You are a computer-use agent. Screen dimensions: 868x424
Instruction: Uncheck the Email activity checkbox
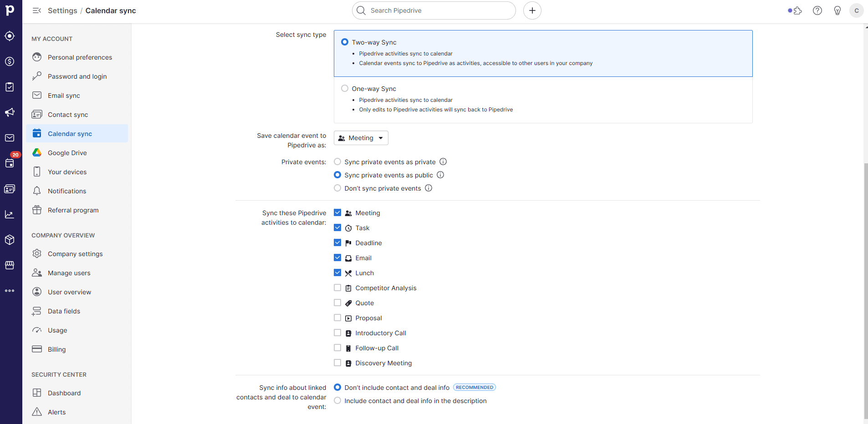pyautogui.click(x=337, y=257)
